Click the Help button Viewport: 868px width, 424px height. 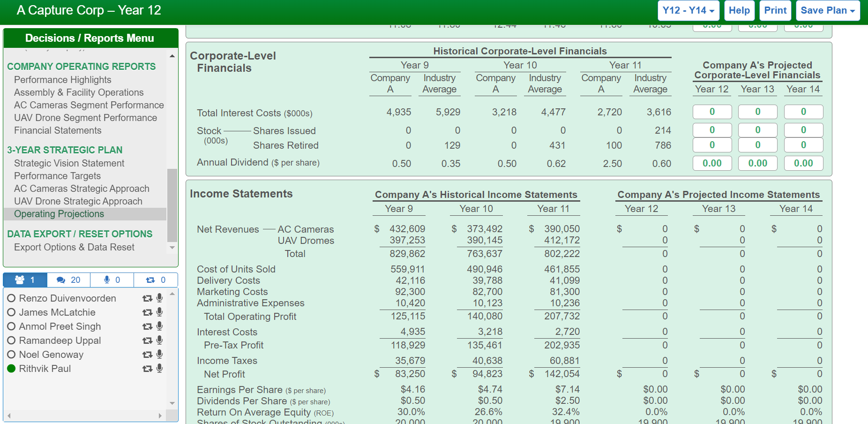[x=739, y=10]
